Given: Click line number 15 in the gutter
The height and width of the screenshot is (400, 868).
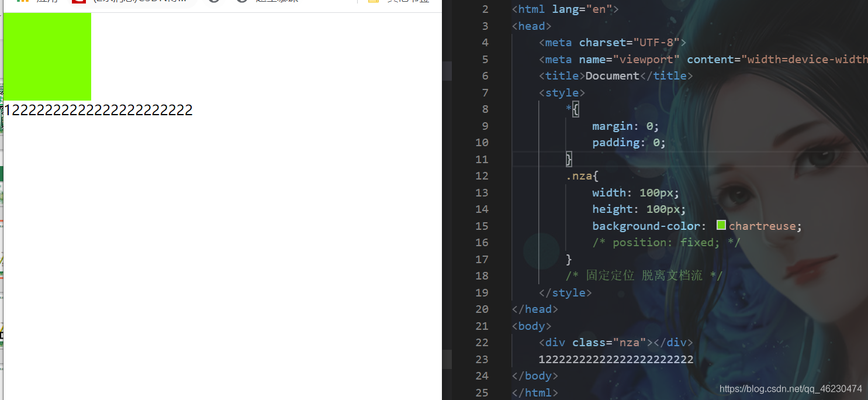Looking at the screenshot, I should tap(482, 226).
